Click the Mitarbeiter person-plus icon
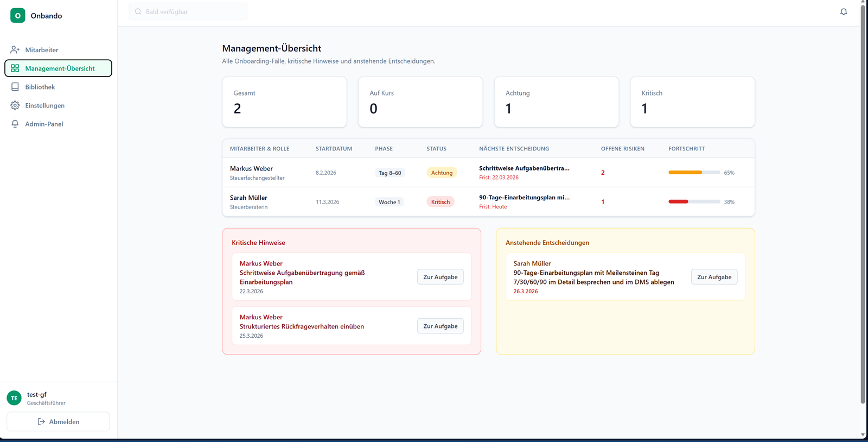The width and height of the screenshot is (868, 442). pos(15,50)
